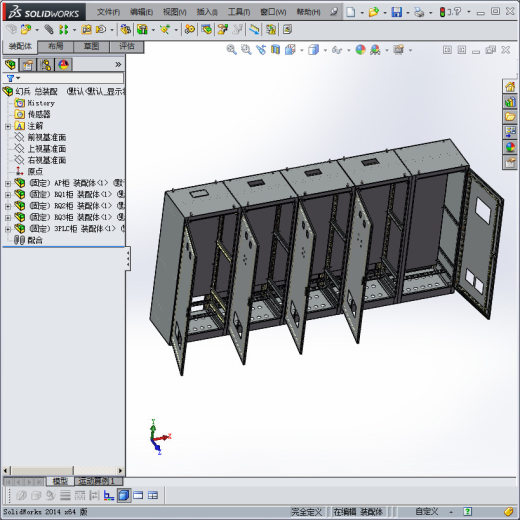Open the Section View tool
Image resolution: width=520 pixels, height=520 pixels.
tap(275, 50)
